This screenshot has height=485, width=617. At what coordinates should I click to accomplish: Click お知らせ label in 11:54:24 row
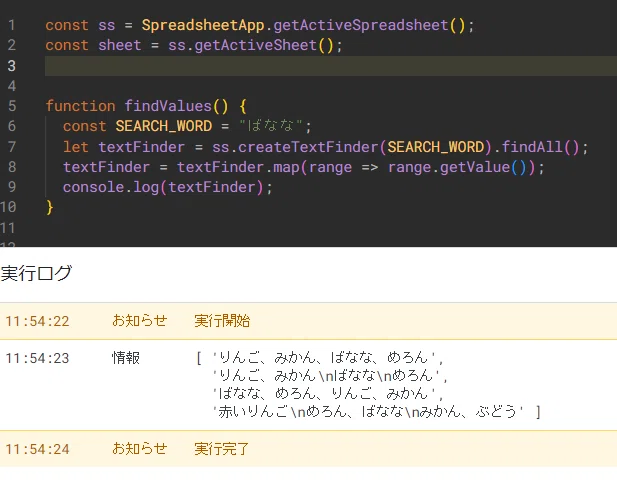click(x=139, y=448)
